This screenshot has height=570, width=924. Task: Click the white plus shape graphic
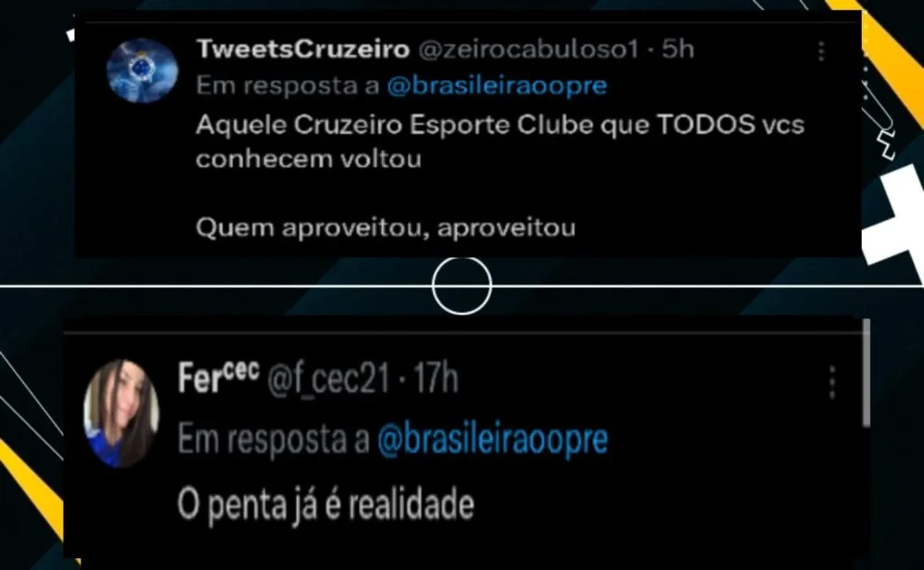click(892, 224)
